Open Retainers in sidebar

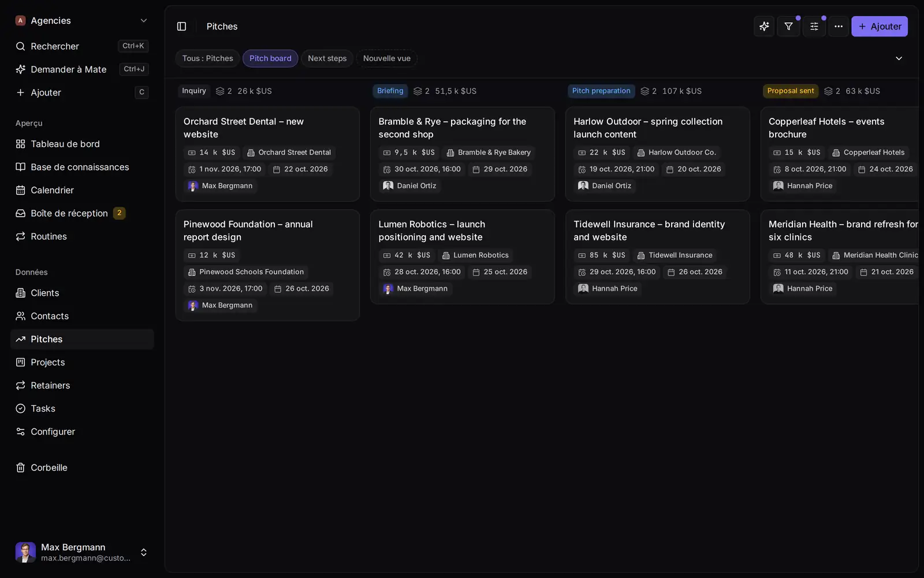[x=82, y=386]
